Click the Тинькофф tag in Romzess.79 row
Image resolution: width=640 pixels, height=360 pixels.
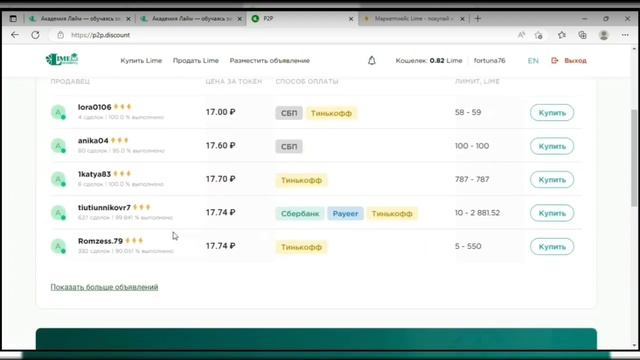301,247
